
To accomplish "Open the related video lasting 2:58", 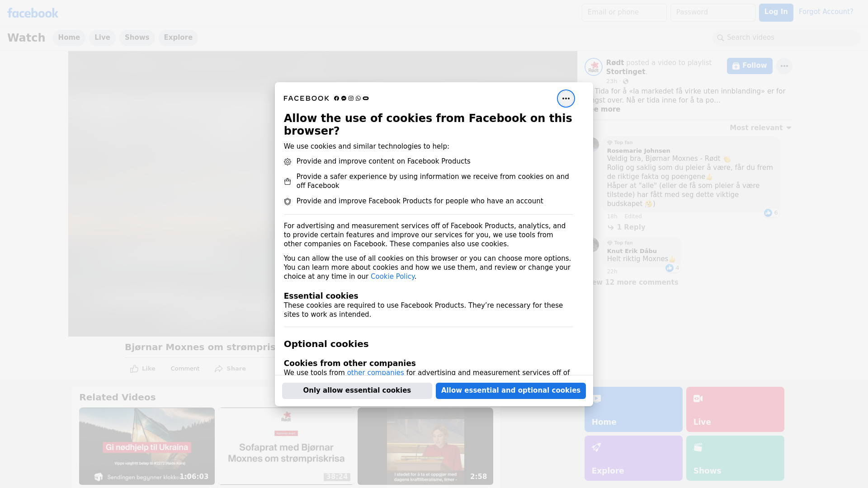I will click(x=425, y=446).
